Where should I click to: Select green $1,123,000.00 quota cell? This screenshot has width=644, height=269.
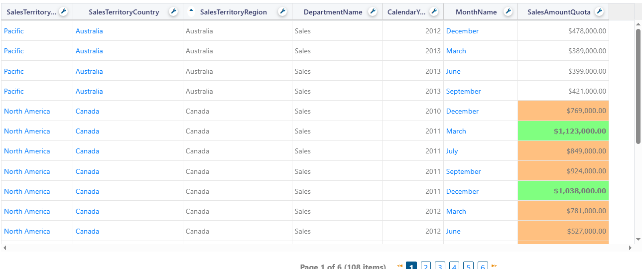click(x=563, y=131)
